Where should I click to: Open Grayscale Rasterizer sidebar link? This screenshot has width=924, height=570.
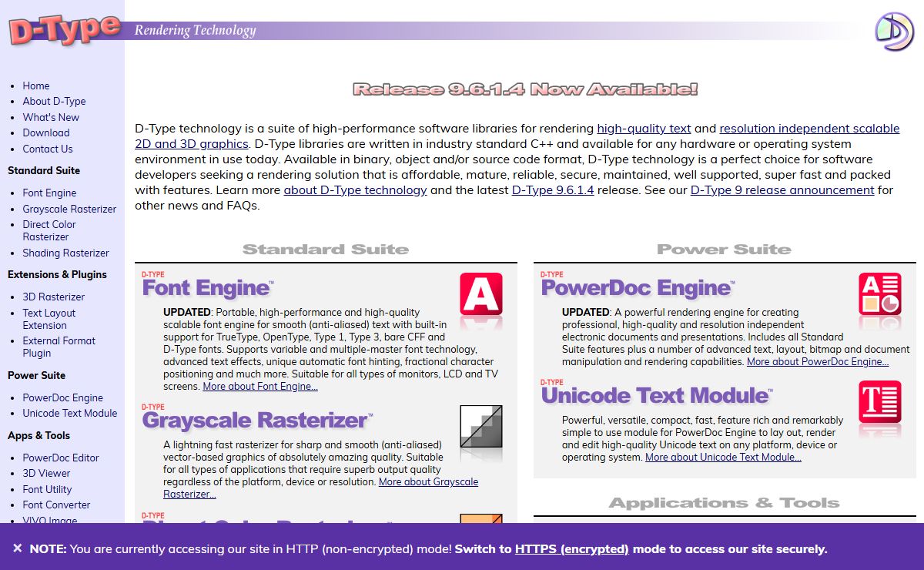tap(69, 209)
